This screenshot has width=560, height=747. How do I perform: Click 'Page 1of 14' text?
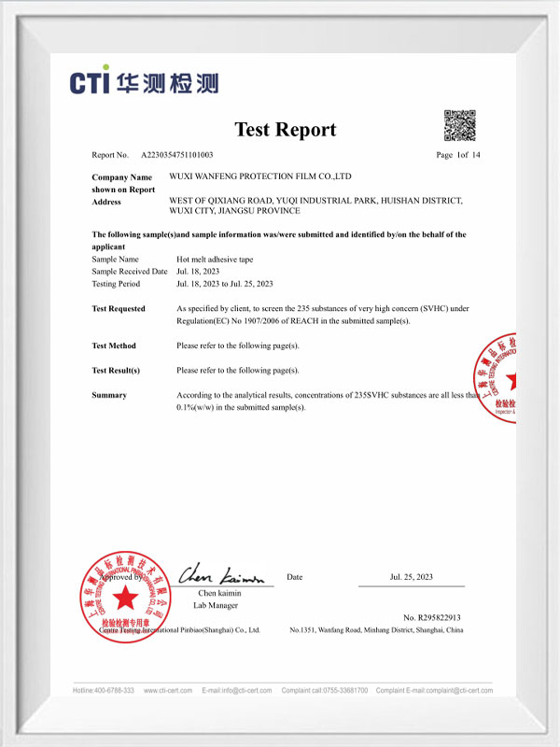coord(458,155)
